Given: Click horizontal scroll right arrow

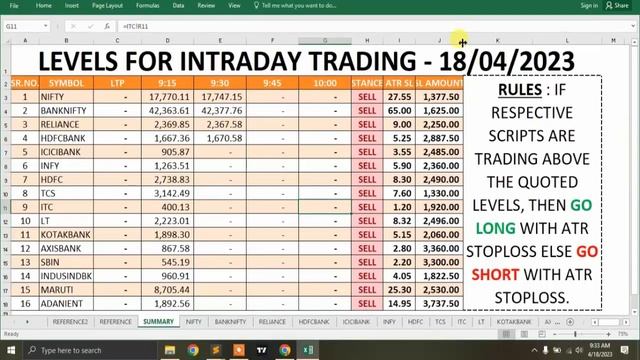Looking at the screenshot, I should pos(626,322).
